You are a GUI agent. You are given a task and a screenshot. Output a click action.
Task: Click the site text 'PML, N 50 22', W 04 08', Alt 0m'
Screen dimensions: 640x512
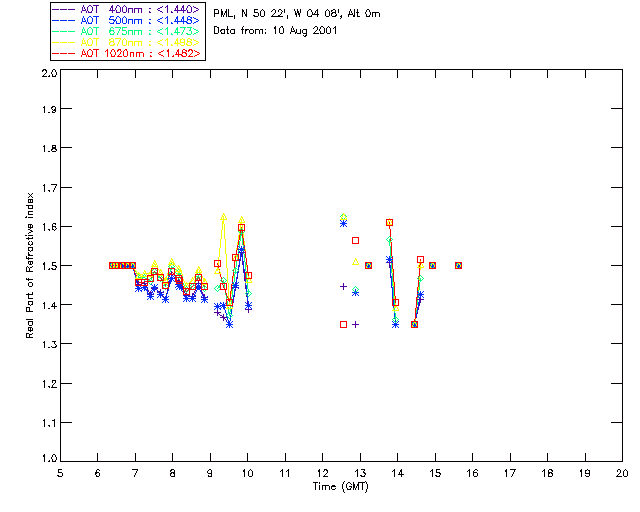(297, 14)
